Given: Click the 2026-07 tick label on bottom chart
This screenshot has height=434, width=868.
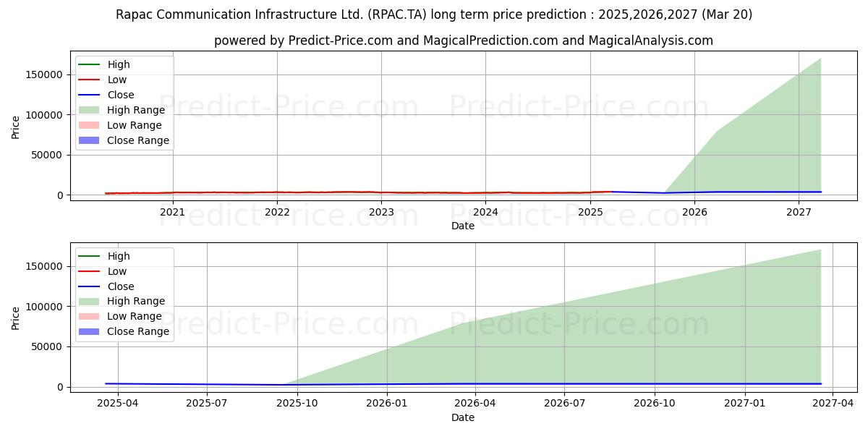Looking at the screenshot, I should coord(564,404).
